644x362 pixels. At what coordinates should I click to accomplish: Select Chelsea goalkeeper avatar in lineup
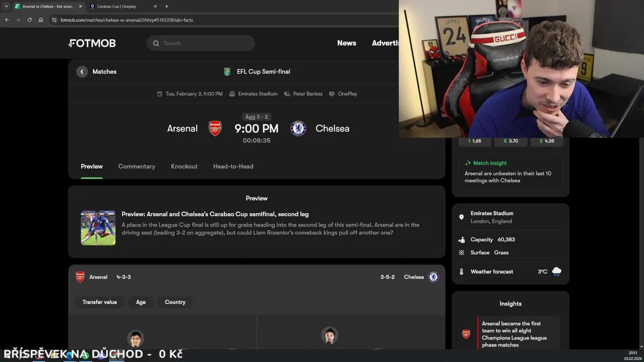[x=330, y=335]
